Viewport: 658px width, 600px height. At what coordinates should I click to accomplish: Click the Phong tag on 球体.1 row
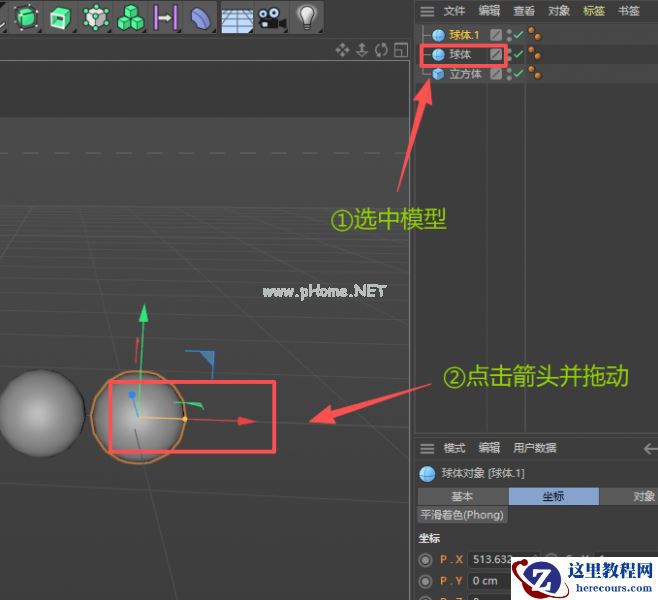(x=535, y=34)
